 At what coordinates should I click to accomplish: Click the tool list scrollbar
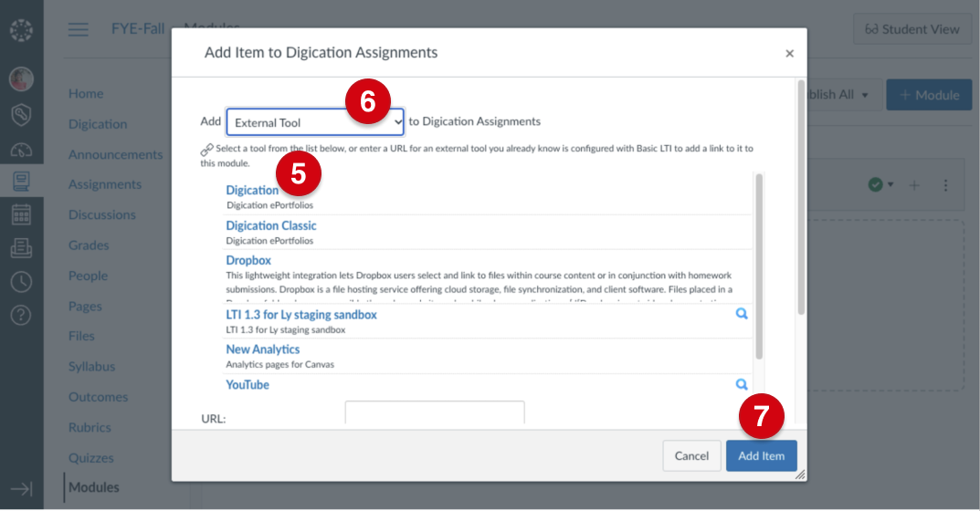tap(759, 266)
